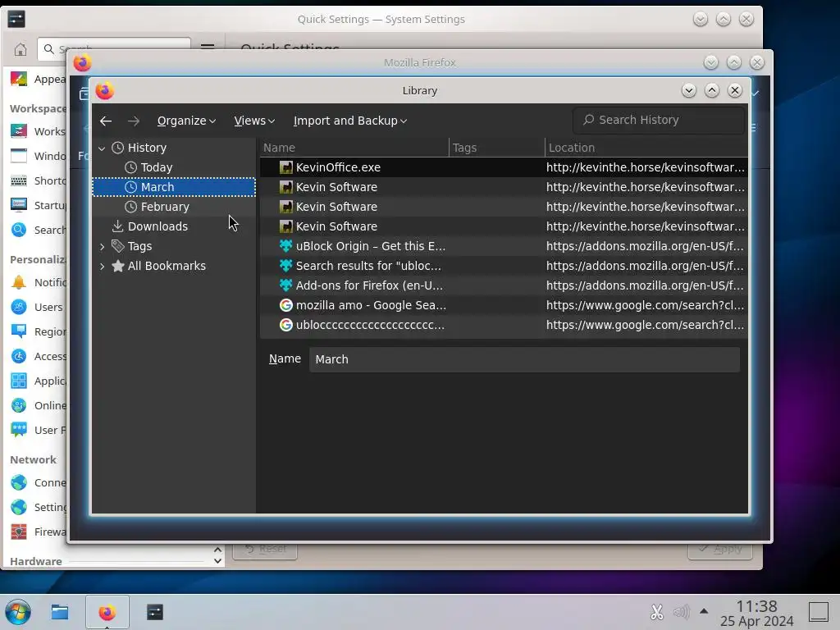Click Add-ons for Firefox puzzle favicon

[286, 285]
